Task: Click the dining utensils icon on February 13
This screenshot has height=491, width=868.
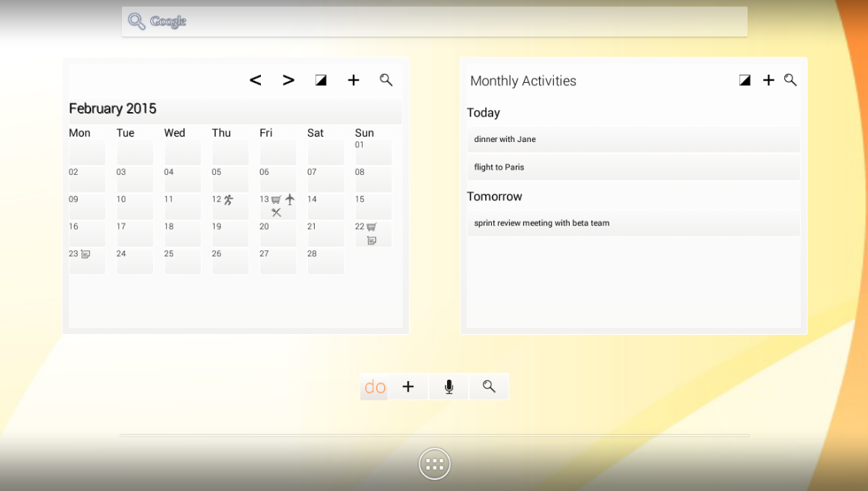Action: pyautogui.click(x=277, y=211)
